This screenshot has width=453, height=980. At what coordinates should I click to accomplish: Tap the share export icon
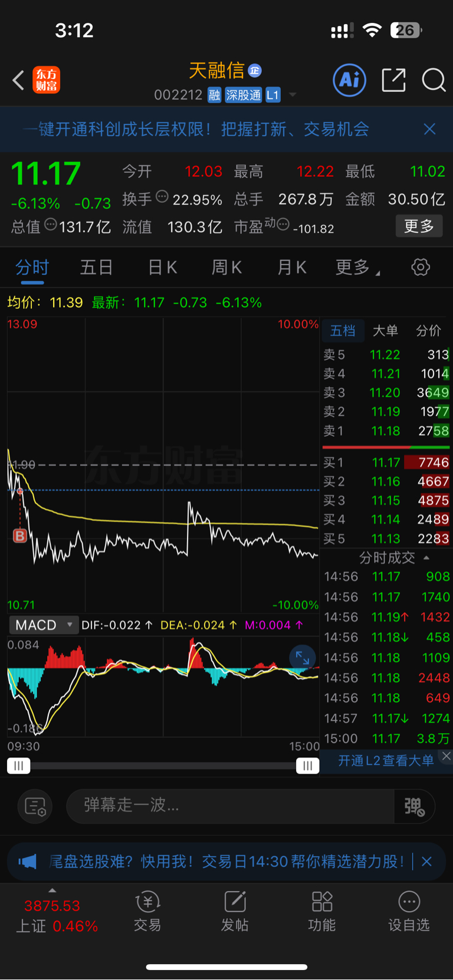(393, 80)
